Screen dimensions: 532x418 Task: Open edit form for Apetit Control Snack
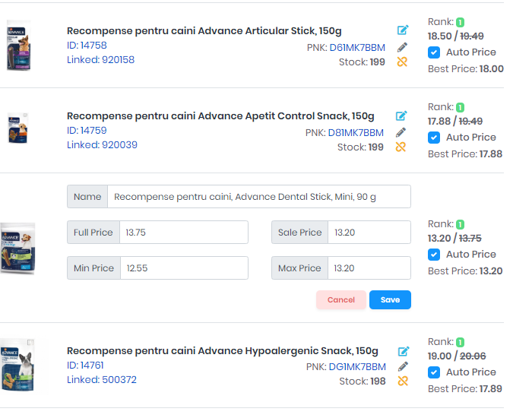[401, 116]
